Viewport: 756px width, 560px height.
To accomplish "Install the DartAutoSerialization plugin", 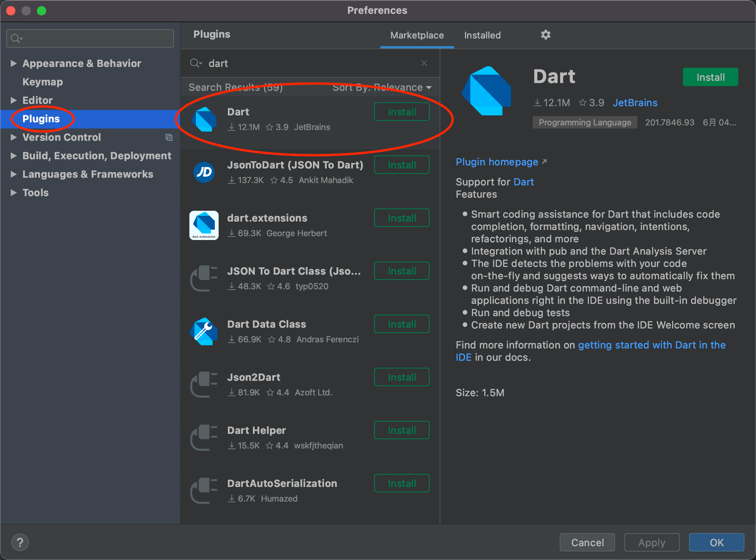I will click(402, 483).
